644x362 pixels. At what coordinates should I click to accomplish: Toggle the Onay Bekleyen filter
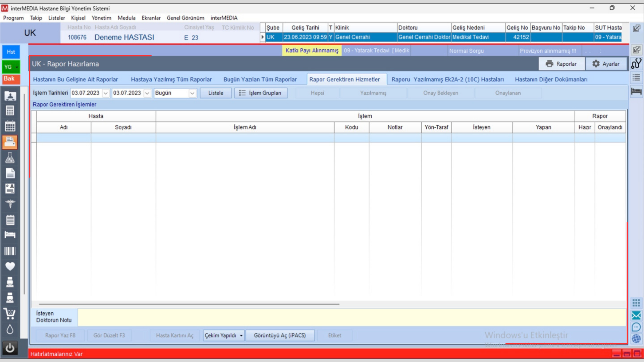(440, 93)
